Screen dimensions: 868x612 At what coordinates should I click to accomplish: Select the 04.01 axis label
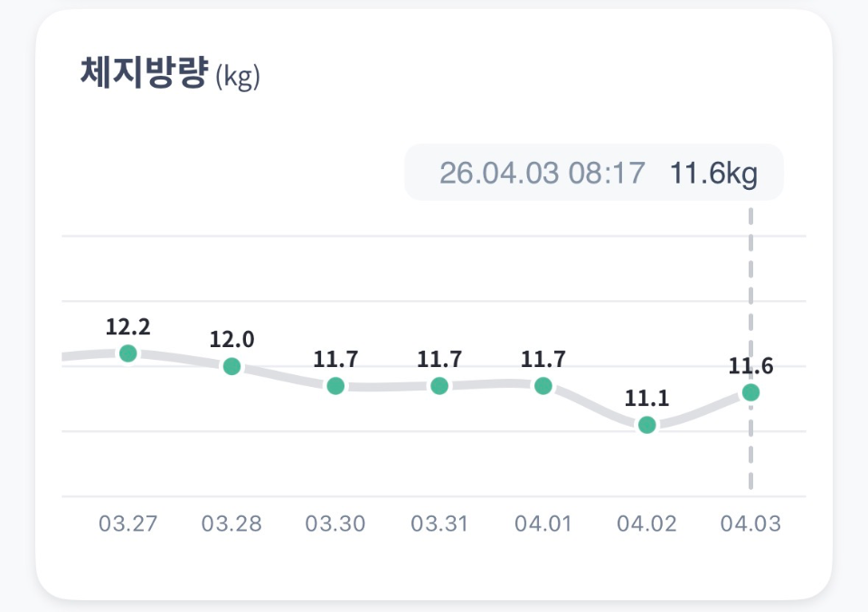pos(542,524)
